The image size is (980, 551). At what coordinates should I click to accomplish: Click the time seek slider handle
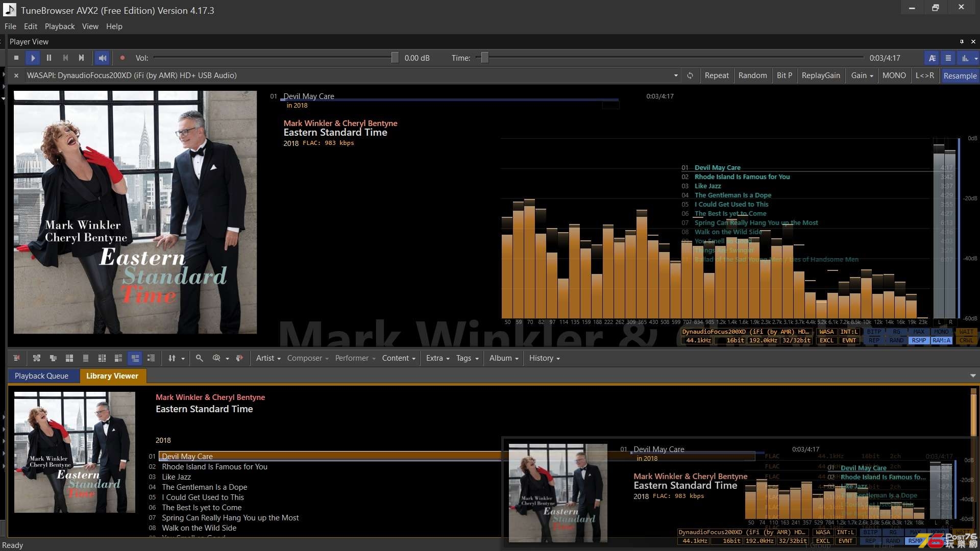[485, 58]
